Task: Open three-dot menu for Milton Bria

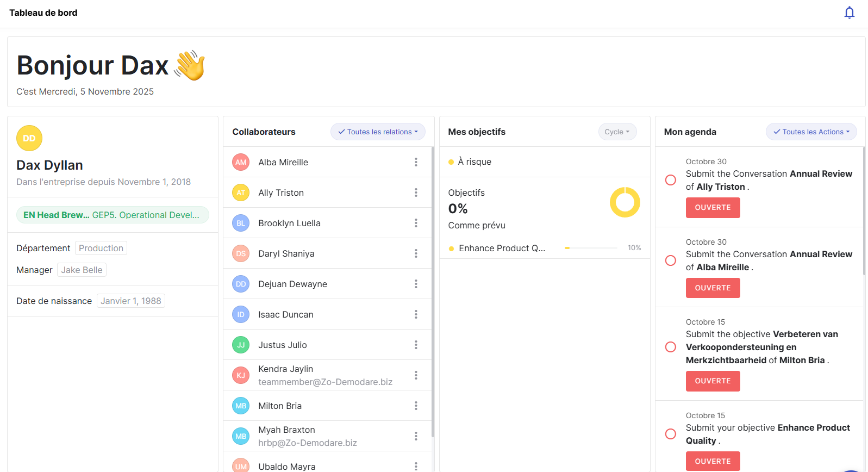Action: [x=416, y=406]
